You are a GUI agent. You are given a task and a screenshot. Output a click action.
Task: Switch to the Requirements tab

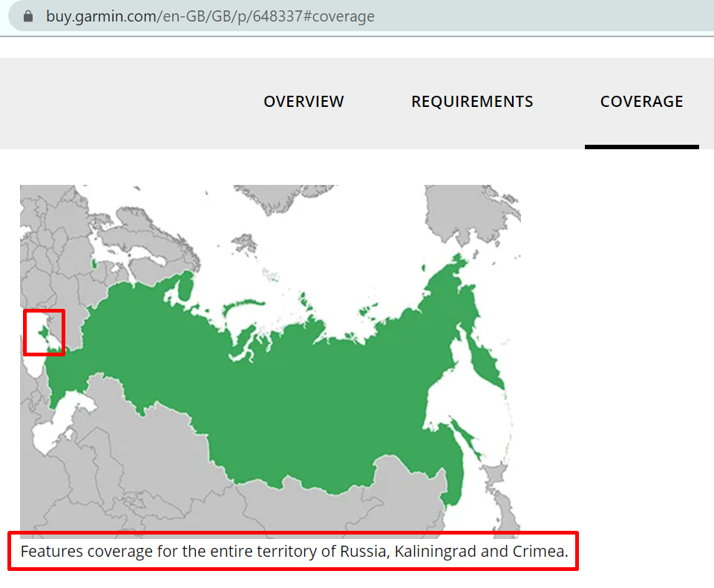coord(472,101)
